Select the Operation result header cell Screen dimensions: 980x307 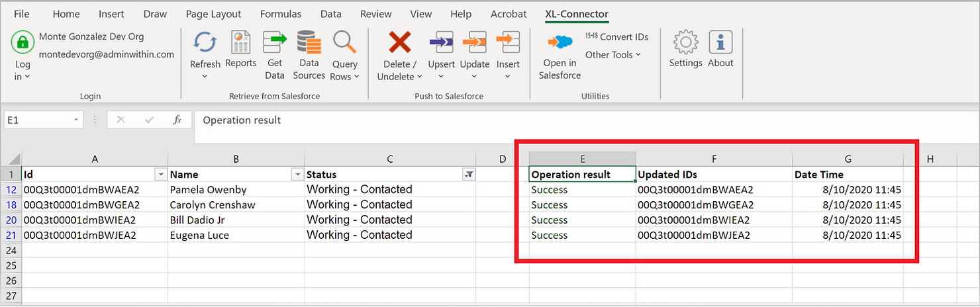point(583,175)
